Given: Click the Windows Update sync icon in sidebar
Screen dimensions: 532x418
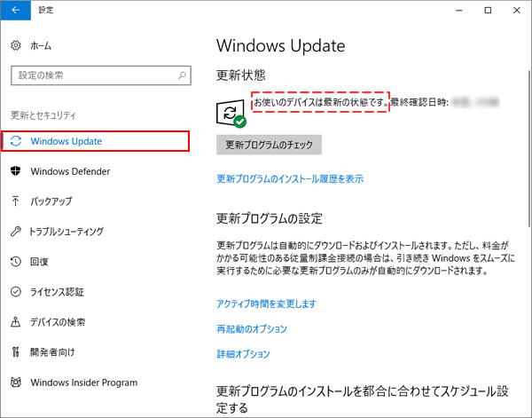Looking at the screenshot, I should (16, 141).
